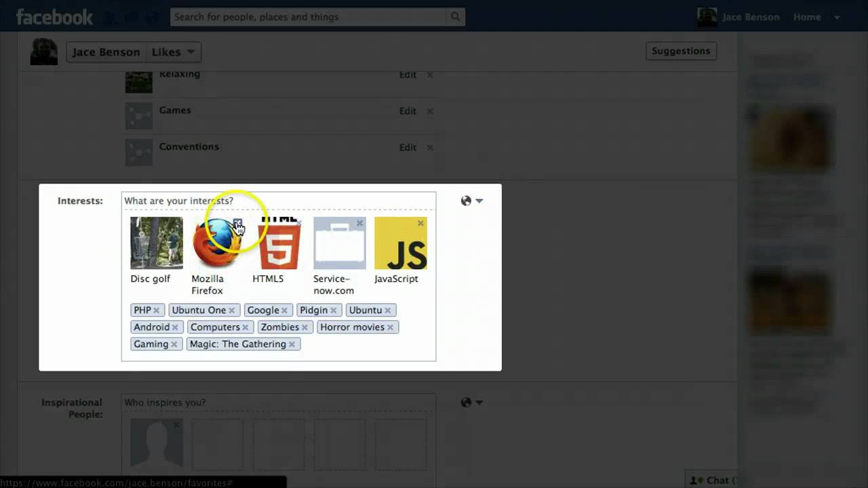Screen dimensions: 868x488
Task: Open the Chat bar
Action: [x=711, y=480]
